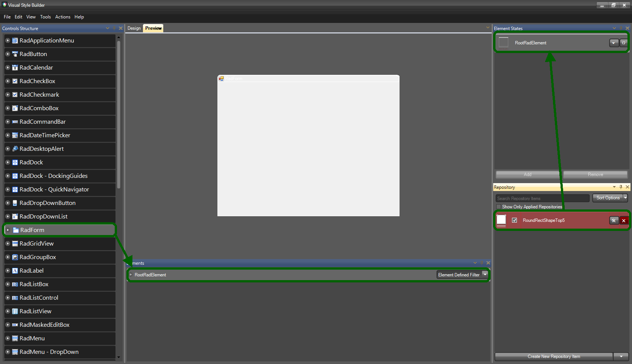Viewport: 632px width, 364px height.
Task: Click the Add button in Element States
Action: [x=528, y=174]
